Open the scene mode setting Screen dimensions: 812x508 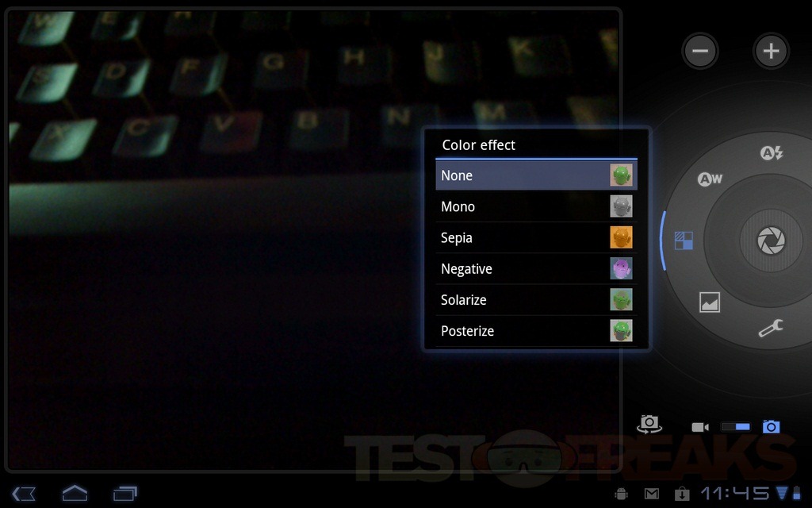click(x=710, y=302)
